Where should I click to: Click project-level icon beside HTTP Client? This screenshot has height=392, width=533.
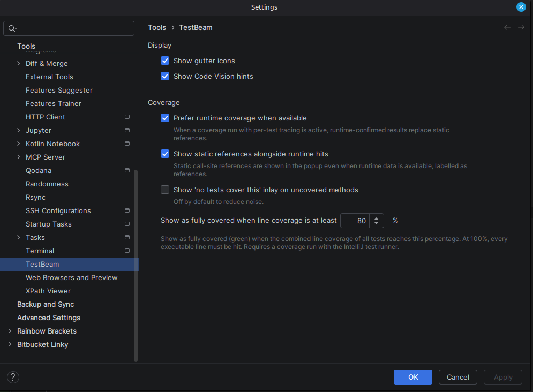(x=127, y=117)
